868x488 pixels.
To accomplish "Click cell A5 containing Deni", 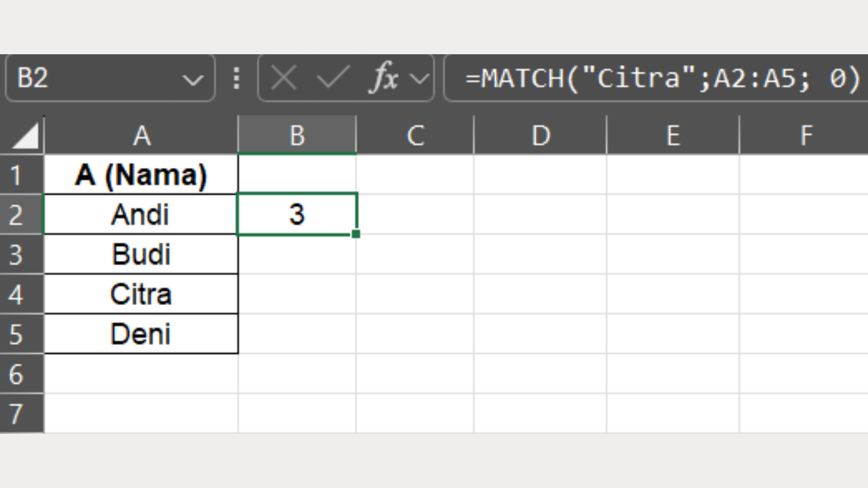I will (x=140, y=333).
